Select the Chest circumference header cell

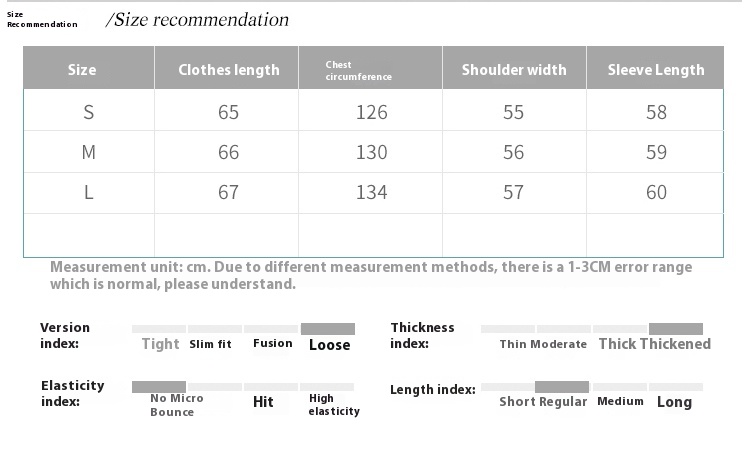click(x=370, y=68)
